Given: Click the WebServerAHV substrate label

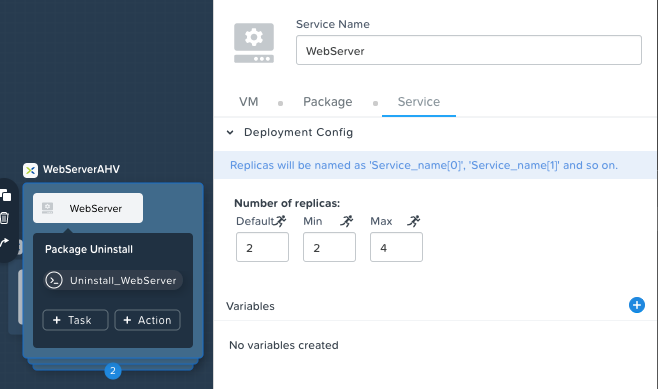Looking at the screenshot, I should [x=81, y=170].
